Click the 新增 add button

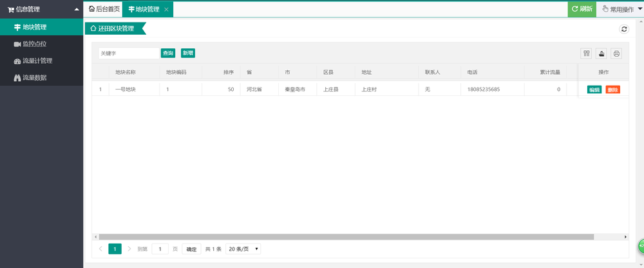point(188,53)
